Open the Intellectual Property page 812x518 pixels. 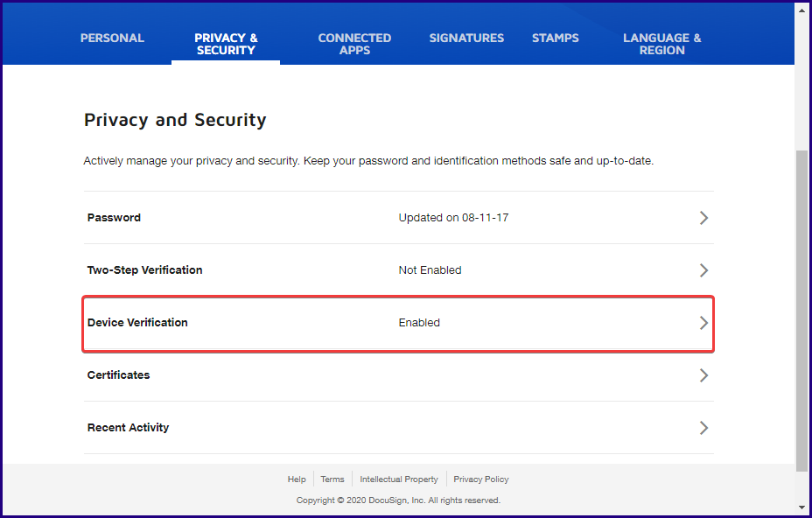click(x=399, y=479)
